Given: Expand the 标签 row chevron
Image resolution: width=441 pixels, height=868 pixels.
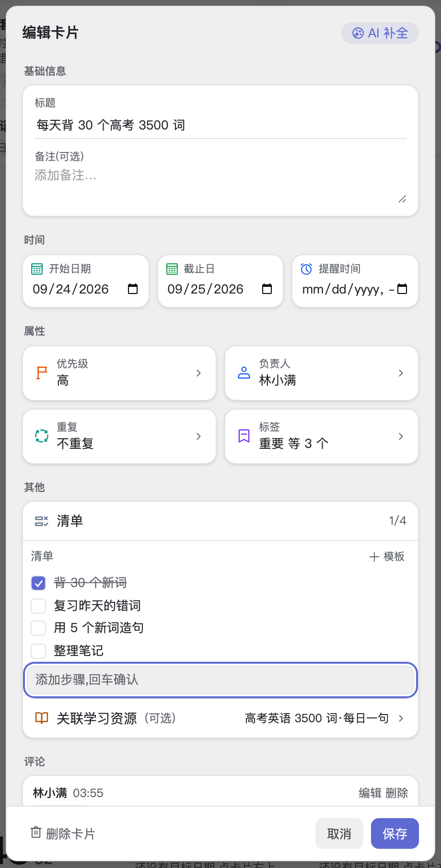Looking at the screenshot, I should click(401, 436).
